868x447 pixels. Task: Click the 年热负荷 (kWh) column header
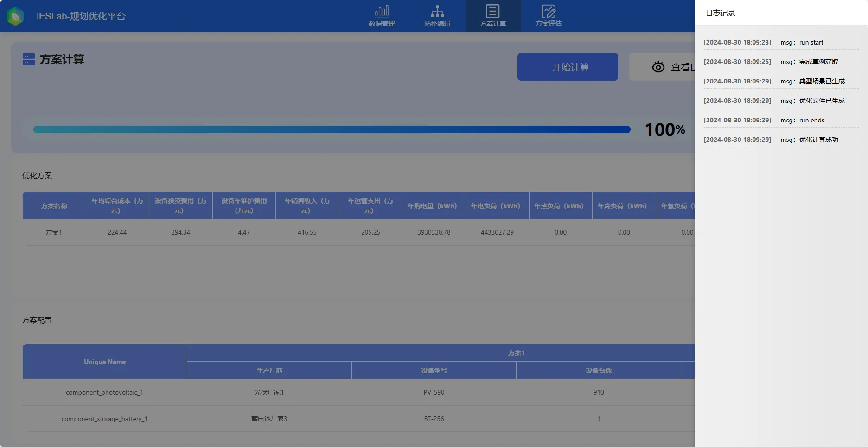point(561,205)
